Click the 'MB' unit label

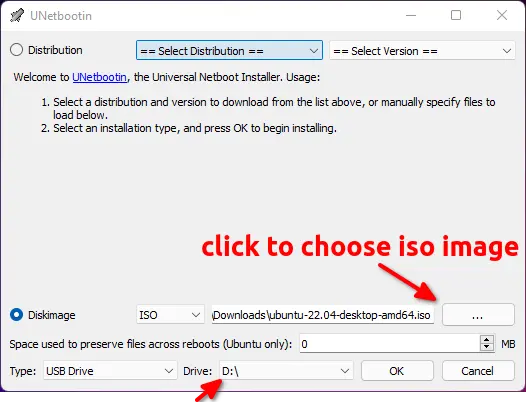click(508, 344)
